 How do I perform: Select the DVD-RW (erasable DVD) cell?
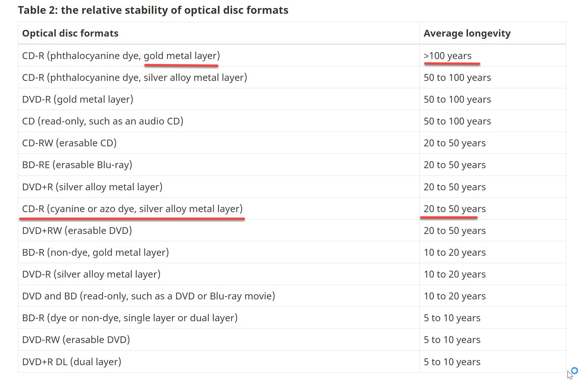tap(76, 340)
